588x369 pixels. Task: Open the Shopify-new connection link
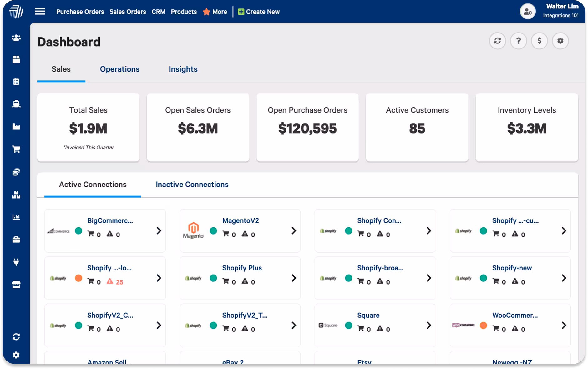512,268
